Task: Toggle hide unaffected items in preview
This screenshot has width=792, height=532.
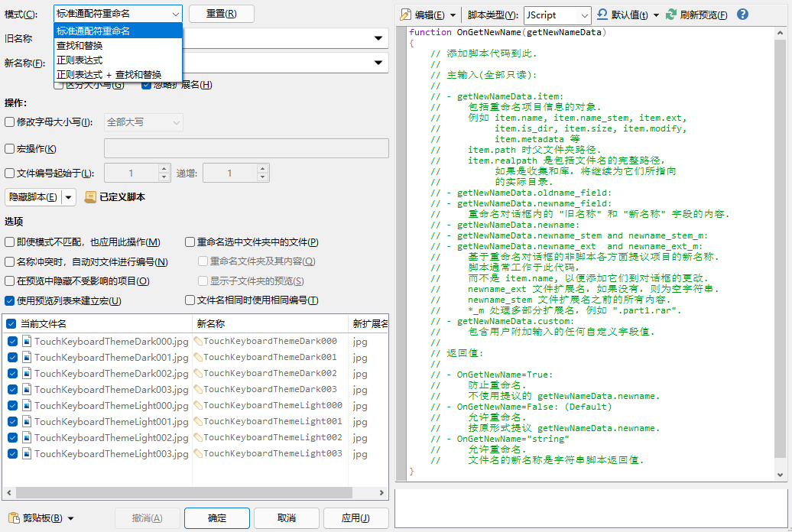Action: (x=10, y=281)
